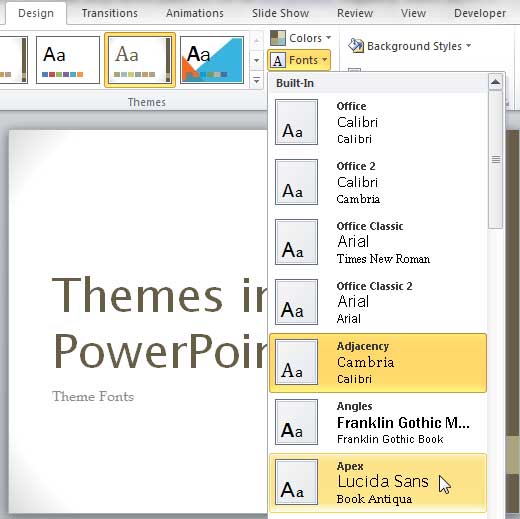Select the Office Classic 2 font set

pos(378,302)
